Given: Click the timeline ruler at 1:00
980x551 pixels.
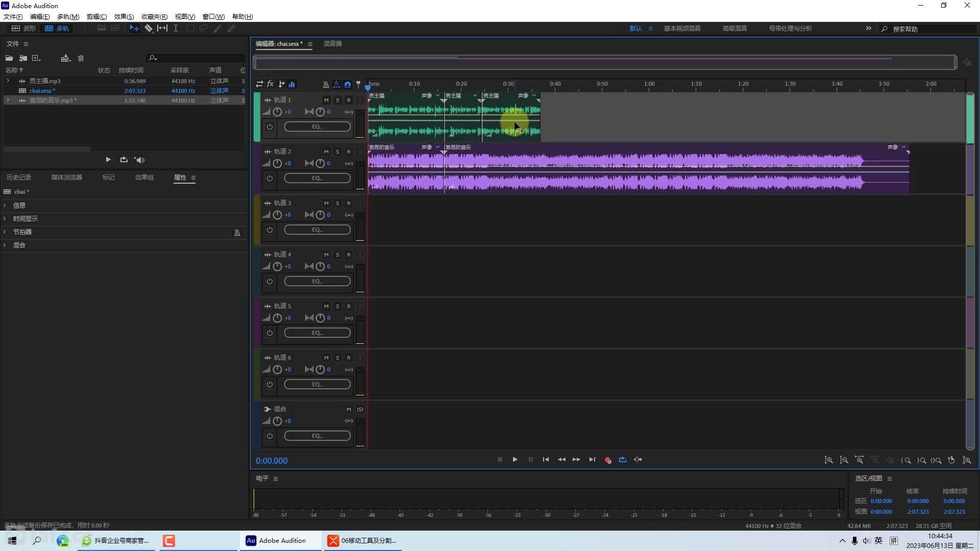Looking at the screenshot, I should coord(649,84).
